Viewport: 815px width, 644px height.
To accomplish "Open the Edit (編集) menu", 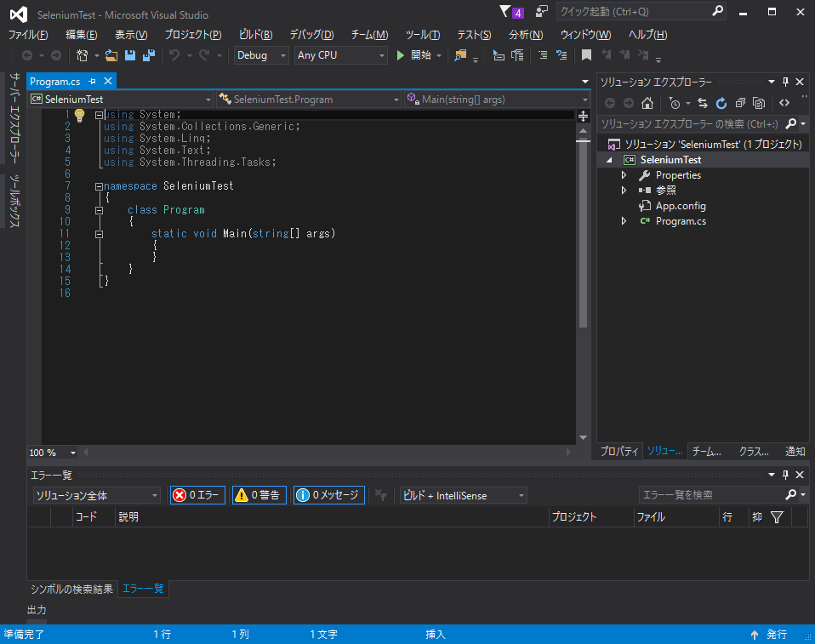I will pyautogui.click(x=81, y=35).
